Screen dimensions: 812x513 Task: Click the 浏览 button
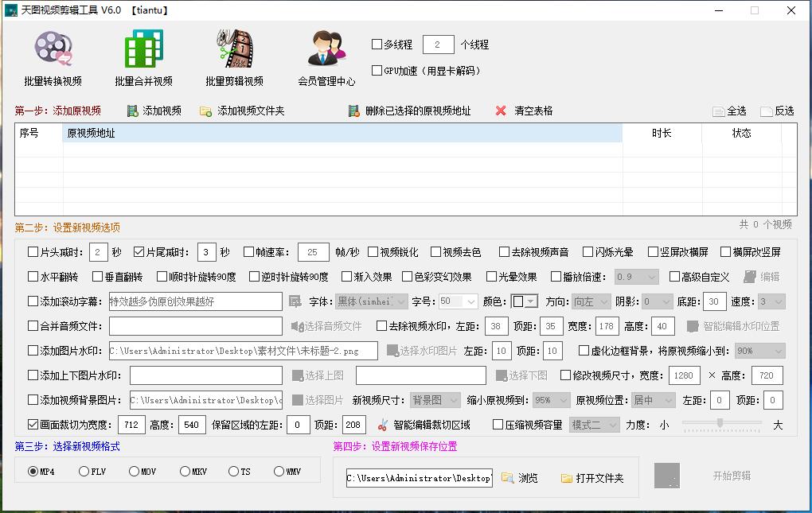520,478
